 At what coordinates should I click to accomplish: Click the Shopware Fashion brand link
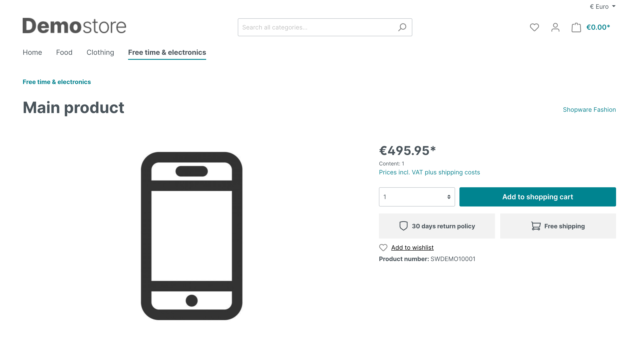click(589, 109)
